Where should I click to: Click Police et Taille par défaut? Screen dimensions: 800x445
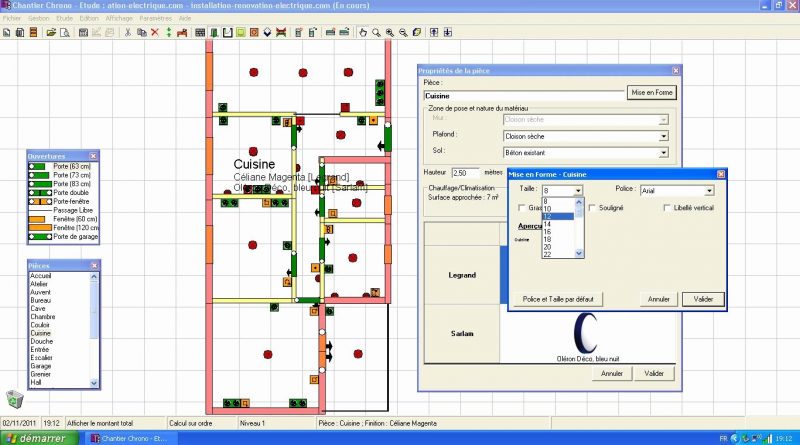click(x=558, y=299)
